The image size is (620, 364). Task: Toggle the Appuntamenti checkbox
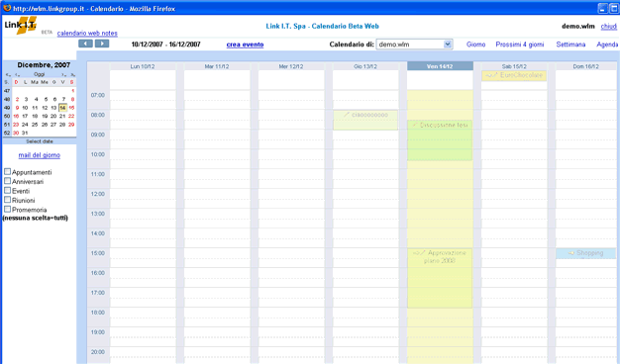click(x=7, y=171)
